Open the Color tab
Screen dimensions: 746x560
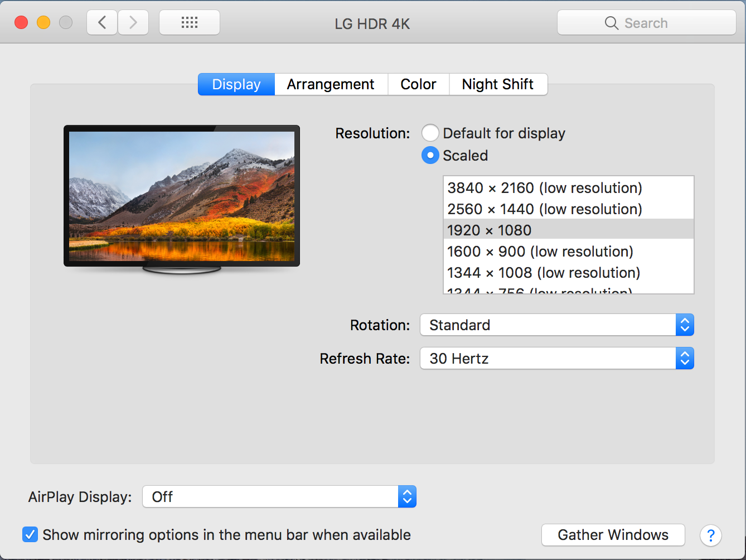pos(418,84)
